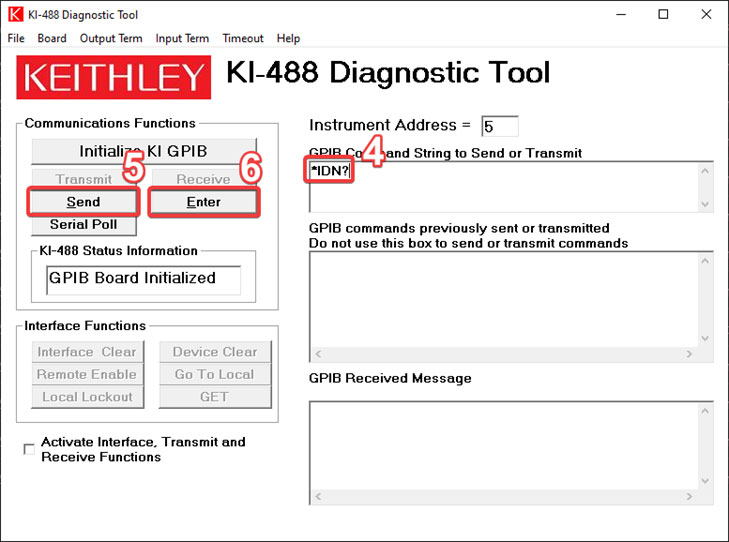Click the GPIB Board Initialized status field
The width and height of the screenshot is (729, 542).
pos(144,279)
